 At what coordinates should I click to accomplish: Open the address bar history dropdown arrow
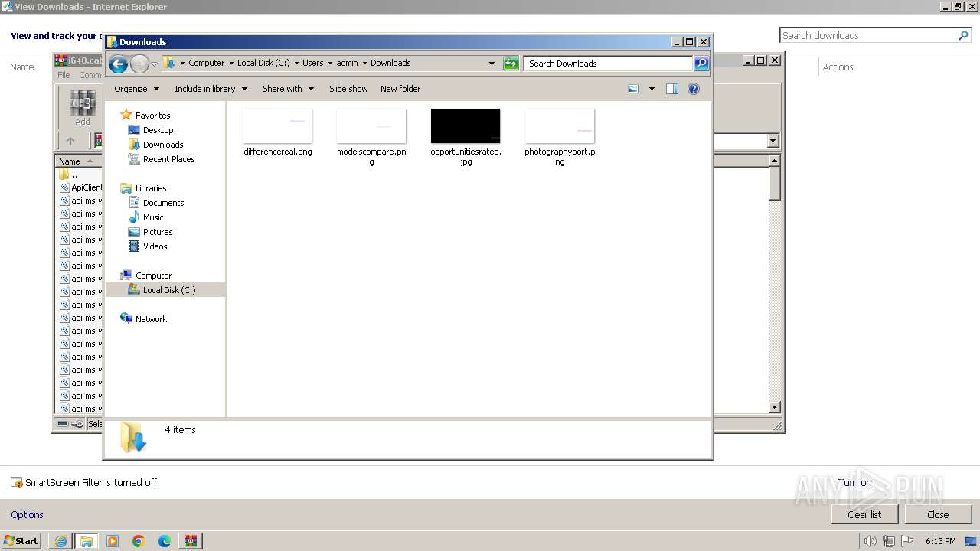coord(492,64)
